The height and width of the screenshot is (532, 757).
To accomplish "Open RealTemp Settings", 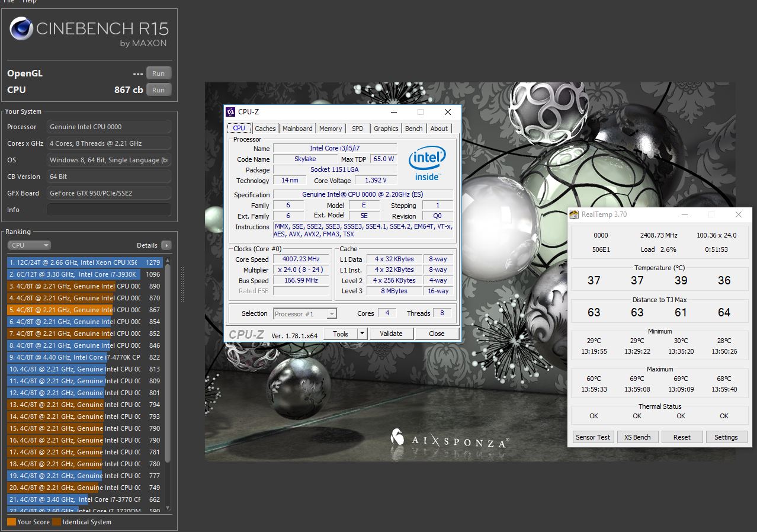I will 726,437.
